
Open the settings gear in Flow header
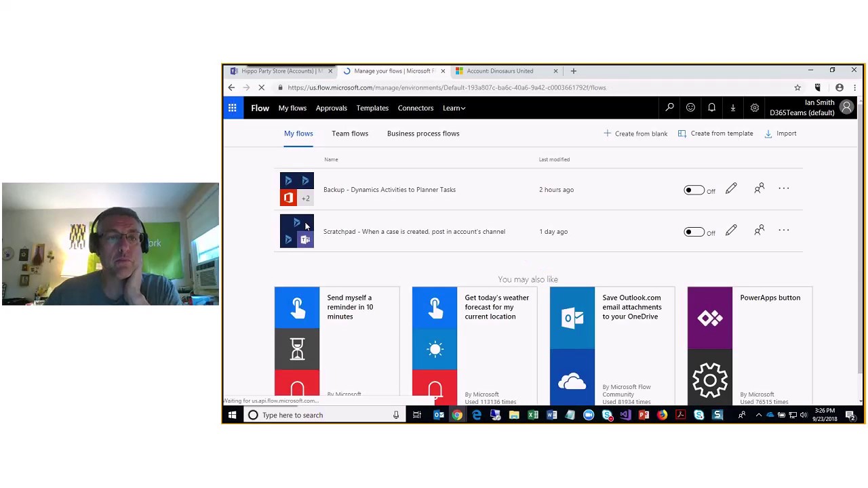pos(754,108)
